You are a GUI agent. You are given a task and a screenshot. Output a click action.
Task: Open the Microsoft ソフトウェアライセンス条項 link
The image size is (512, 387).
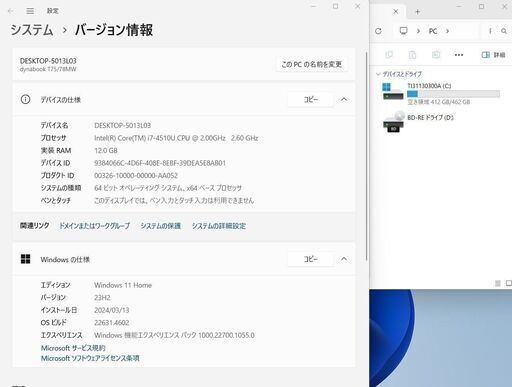90,358
